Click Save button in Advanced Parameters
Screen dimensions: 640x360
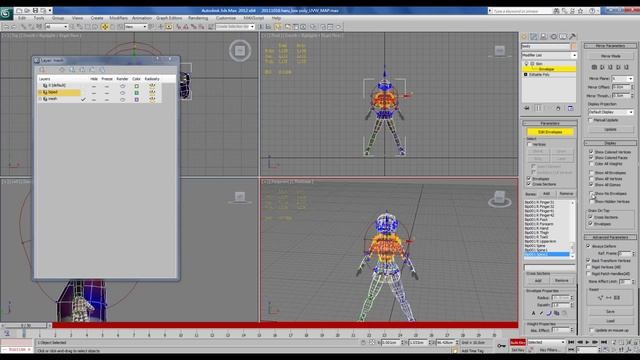610,311
